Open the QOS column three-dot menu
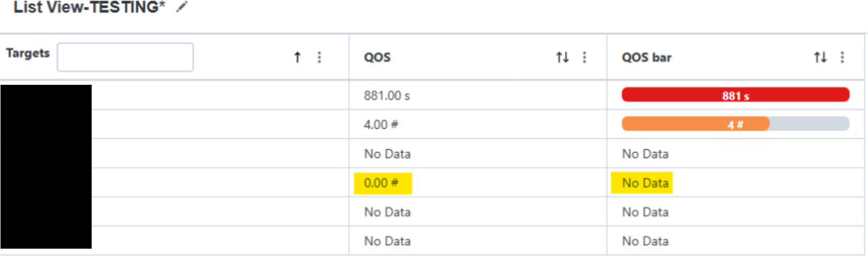 click(x=585, y=57)
